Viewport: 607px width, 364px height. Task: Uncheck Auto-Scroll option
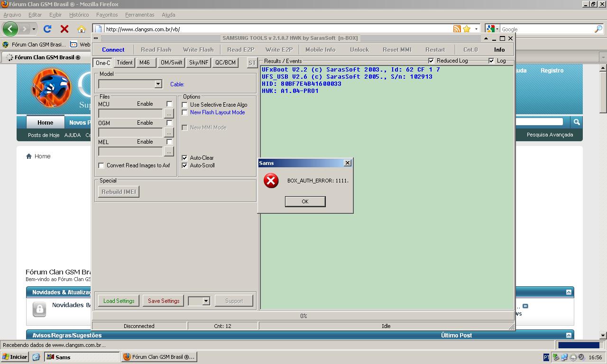pyautogui.click(x=185, y=165)
